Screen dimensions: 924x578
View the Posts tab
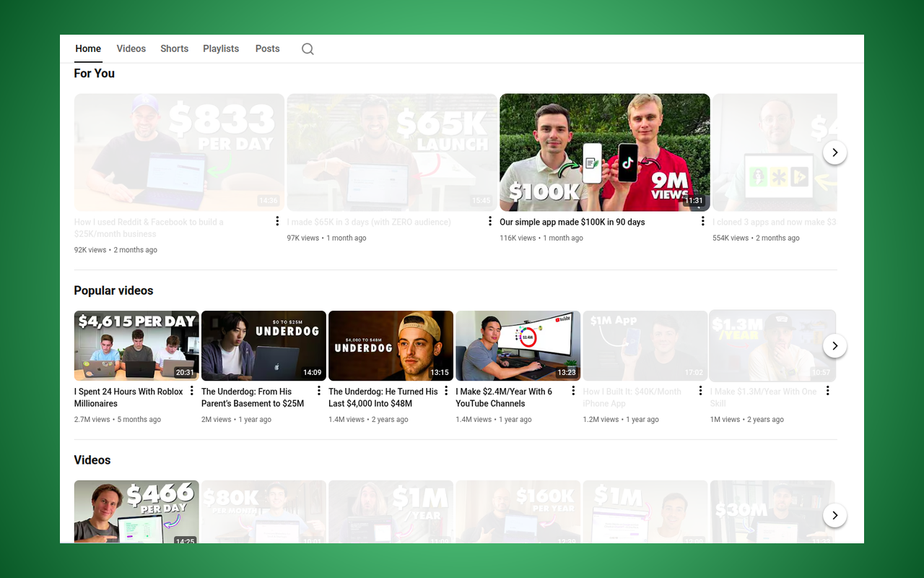(267, 48)
